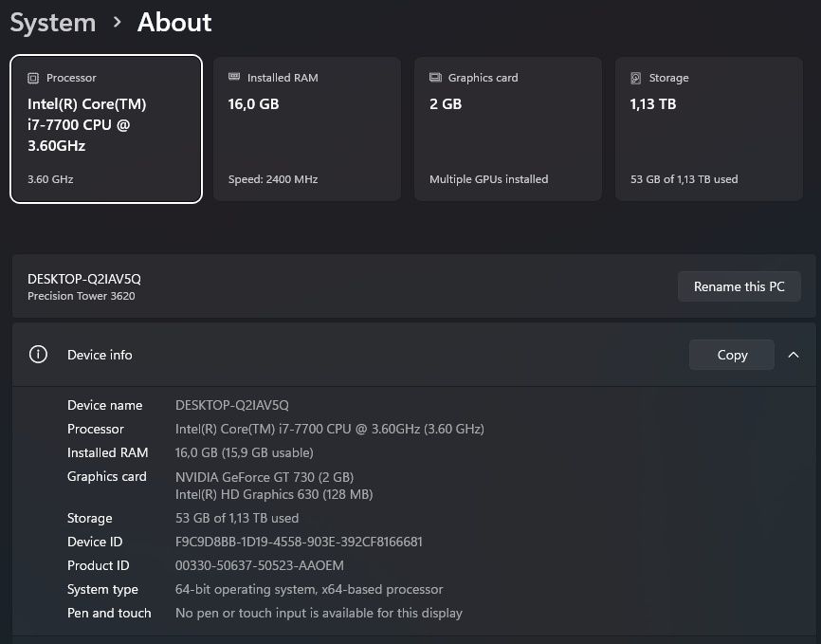Click the Pen and touch label
This screenshot has height=644, width=821.
(x=109, y=613)
